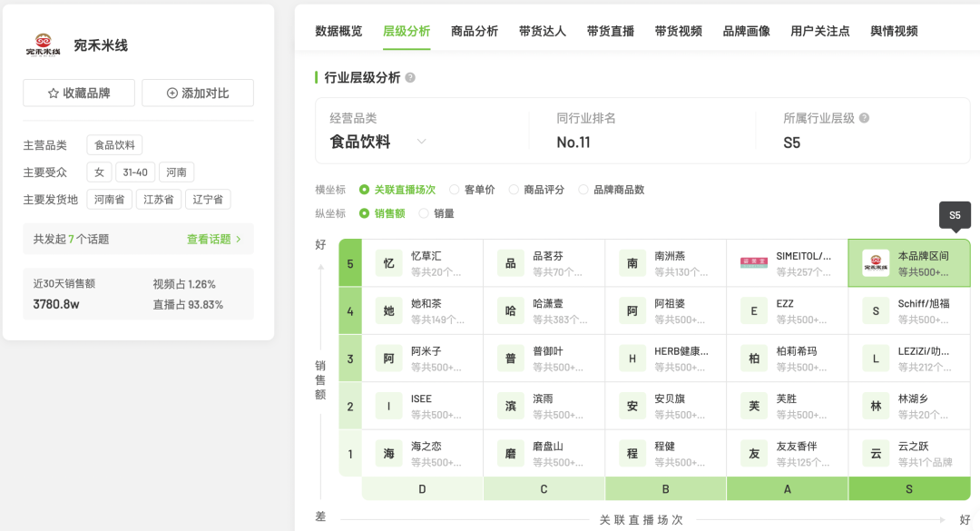Click the 31-40 audience tag
Viewport: 980px width, 531px height.
click(x=135, y=172)
